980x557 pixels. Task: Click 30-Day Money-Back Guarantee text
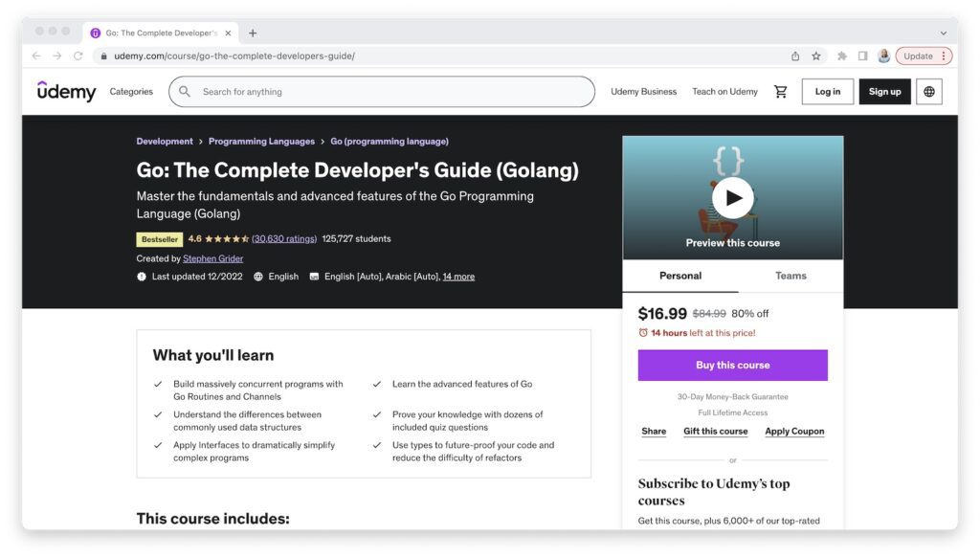tap(732, 397)
